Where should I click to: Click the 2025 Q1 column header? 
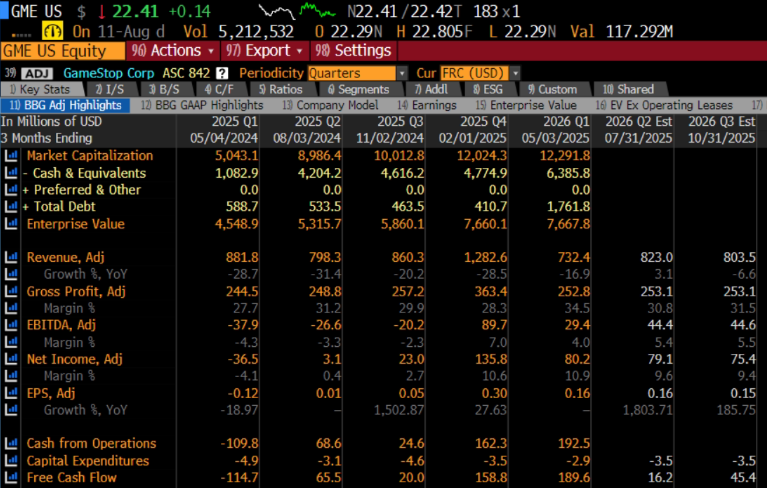[x=234, y=121]
